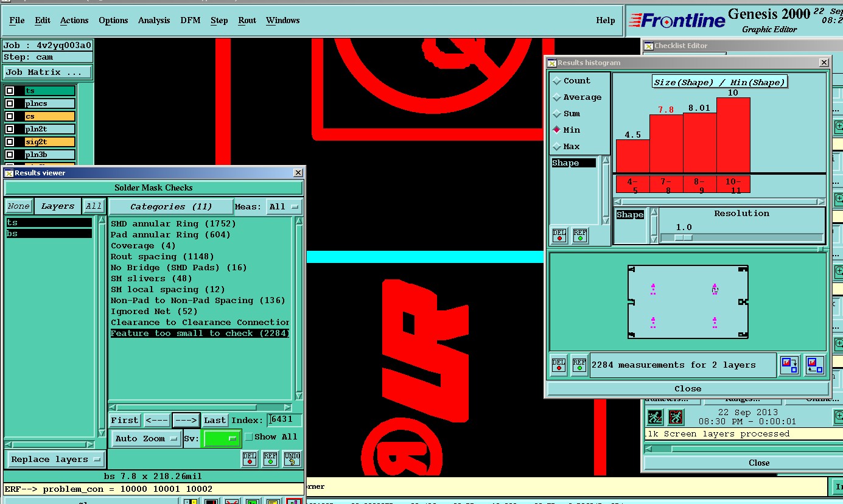
Task: Open the Actions menu
Action: 74,20
